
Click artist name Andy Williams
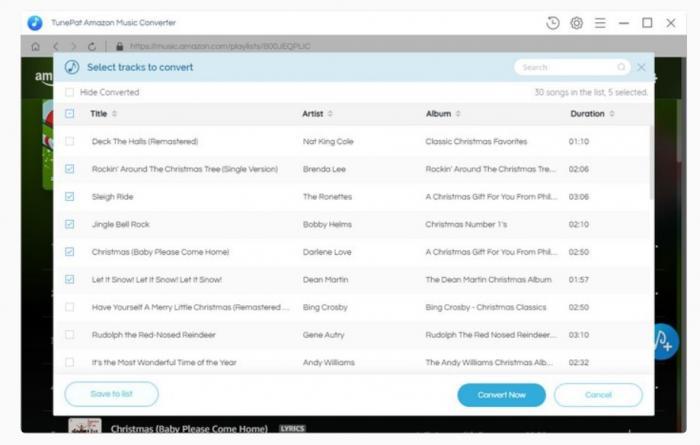(329, 363)
